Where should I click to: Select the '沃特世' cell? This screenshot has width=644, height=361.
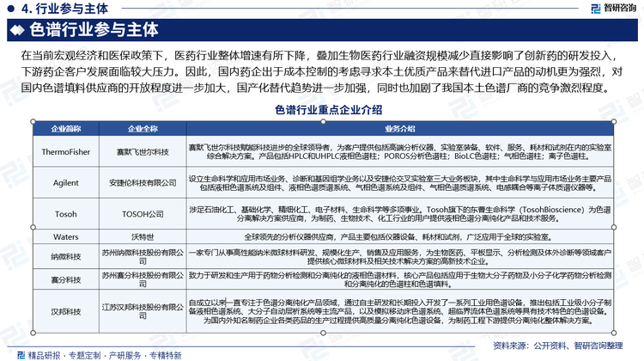point(143,237)
